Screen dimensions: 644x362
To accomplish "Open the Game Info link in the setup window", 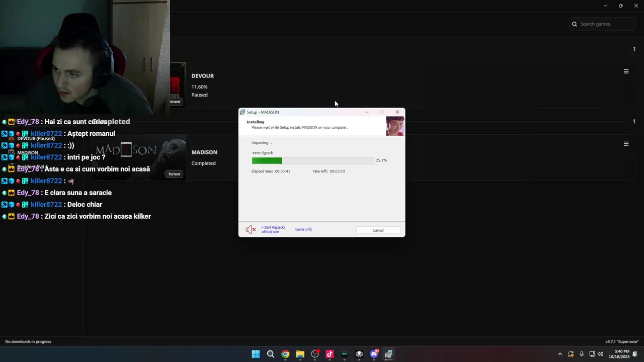I will tap(303, 229).
